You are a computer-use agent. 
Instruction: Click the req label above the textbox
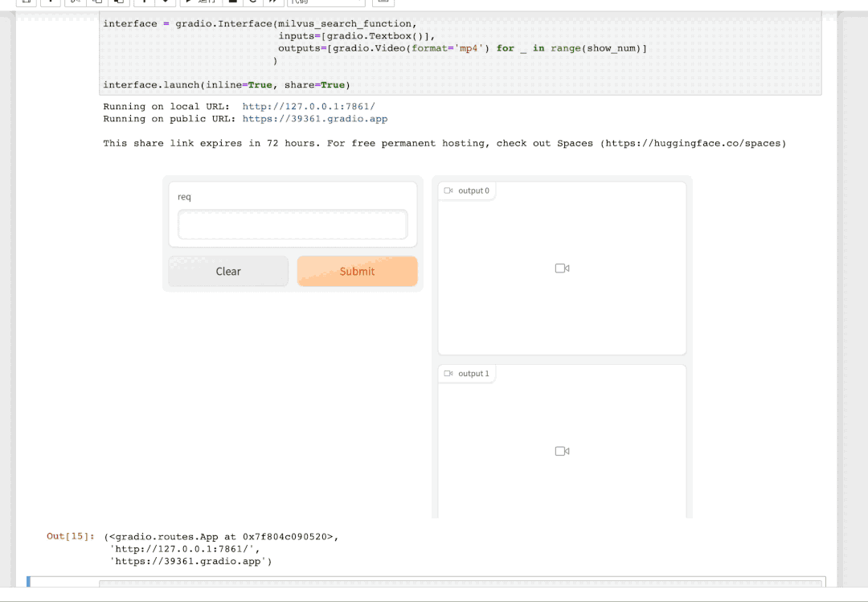184,197
